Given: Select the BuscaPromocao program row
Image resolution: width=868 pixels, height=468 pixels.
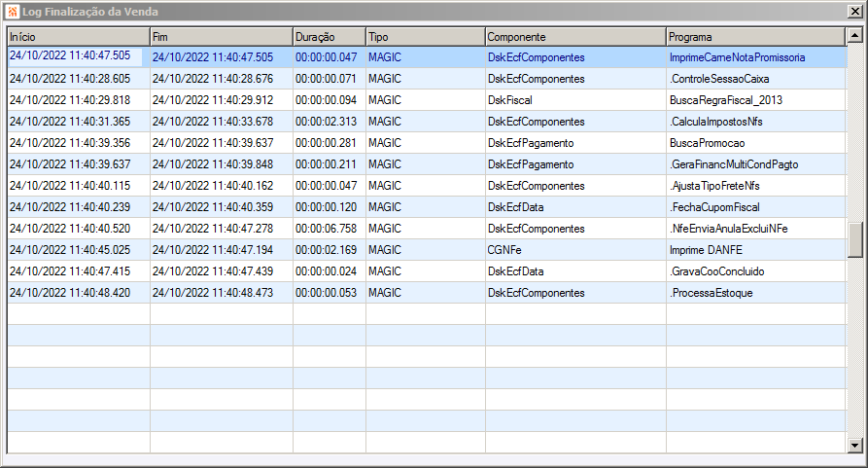Looking at the screenshot, I should pos(427,143).
